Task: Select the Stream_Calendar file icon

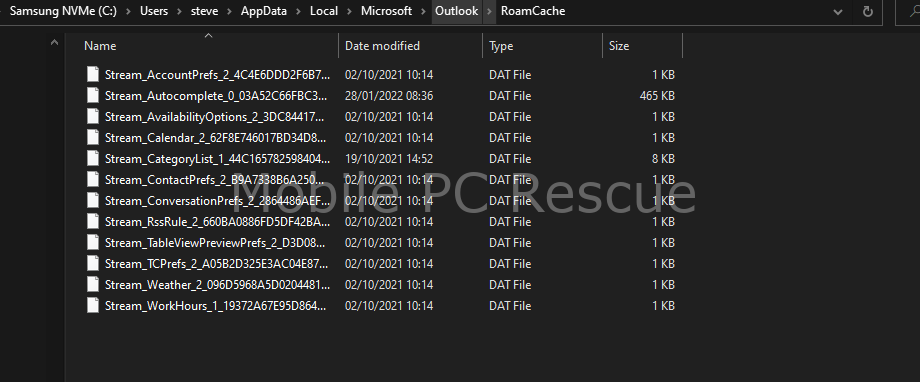Action: point(93,138)
